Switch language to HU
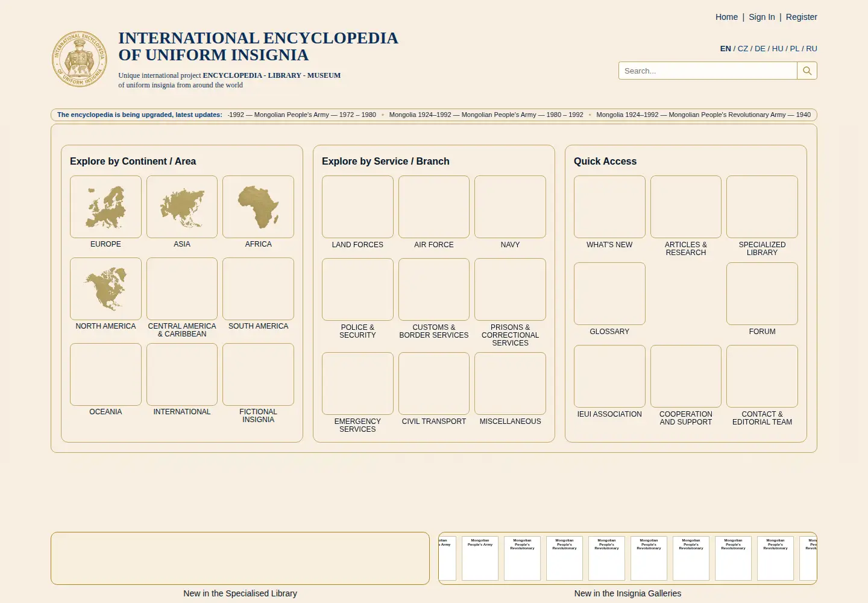The width and height of the screenshot is (868, 603). tap(778, 48)
